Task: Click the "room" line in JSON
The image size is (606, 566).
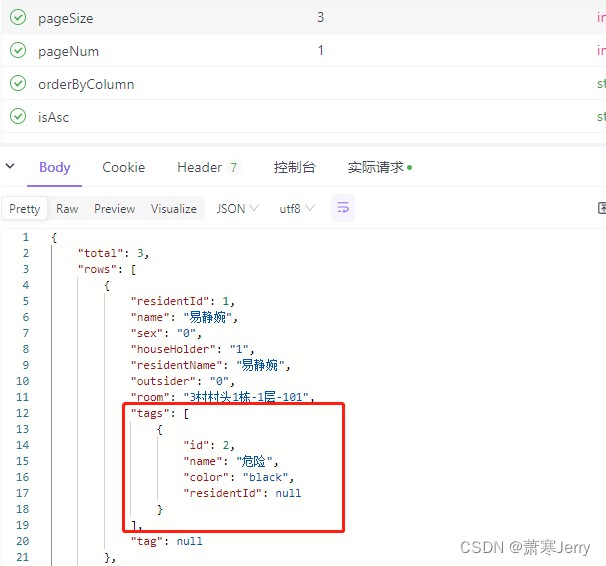Action: click(x=223, y=397)
